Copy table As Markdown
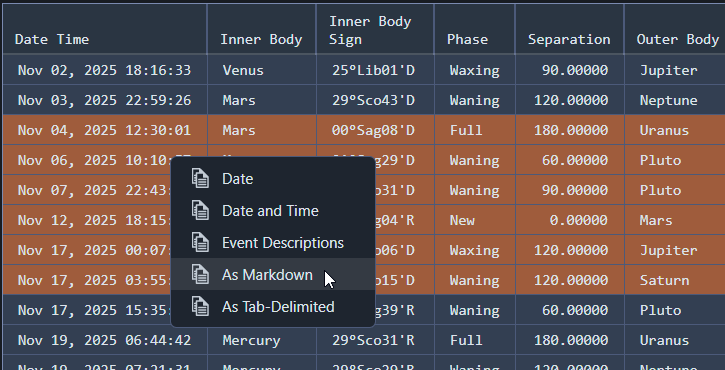725x370 pixels. pyautogui.click(x=273, y=274)
